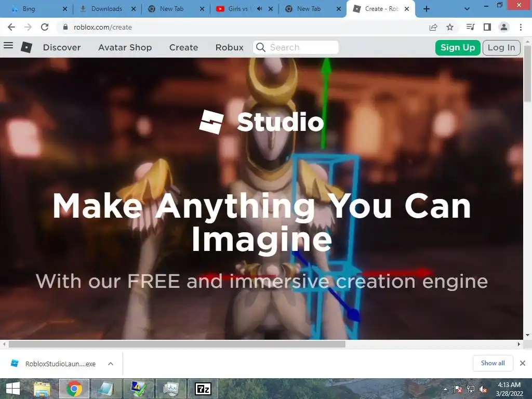
Task: Open the Robux page
Action: [229, 47]
